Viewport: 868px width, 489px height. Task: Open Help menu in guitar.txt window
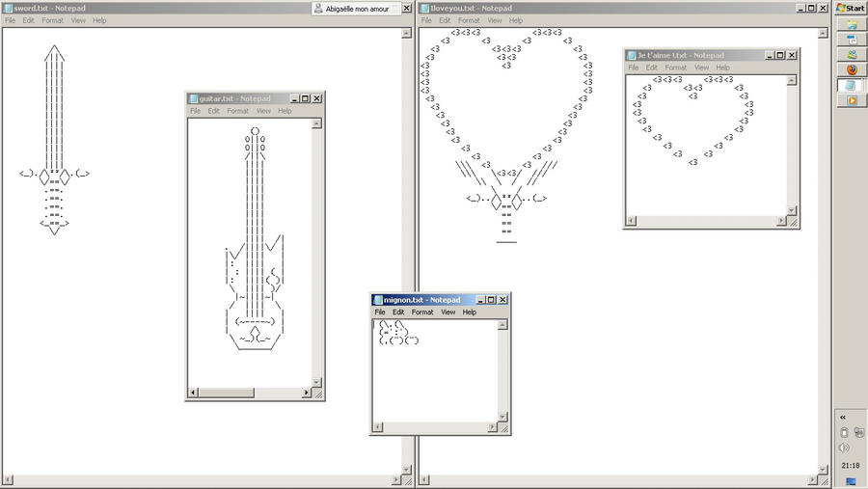pyautogui.click(x=285, y=111)
